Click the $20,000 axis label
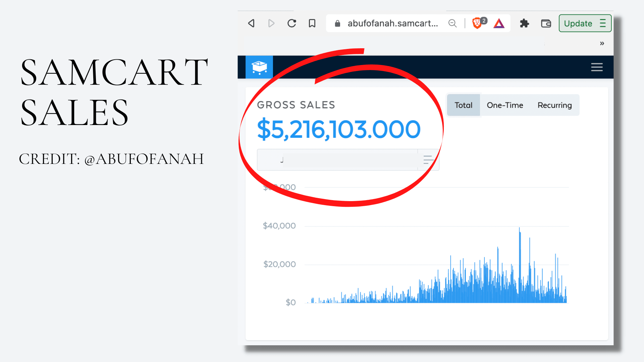The image size is (644, 362). pyautogui.click(x=279, y=264)
